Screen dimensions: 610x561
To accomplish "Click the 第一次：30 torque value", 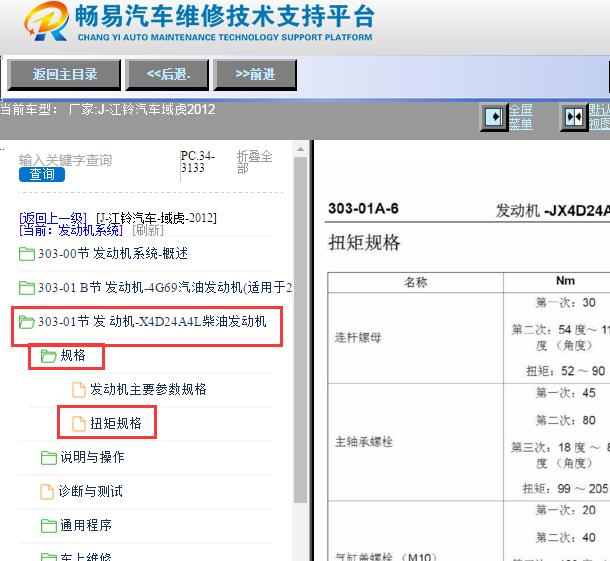I will 566,303.
